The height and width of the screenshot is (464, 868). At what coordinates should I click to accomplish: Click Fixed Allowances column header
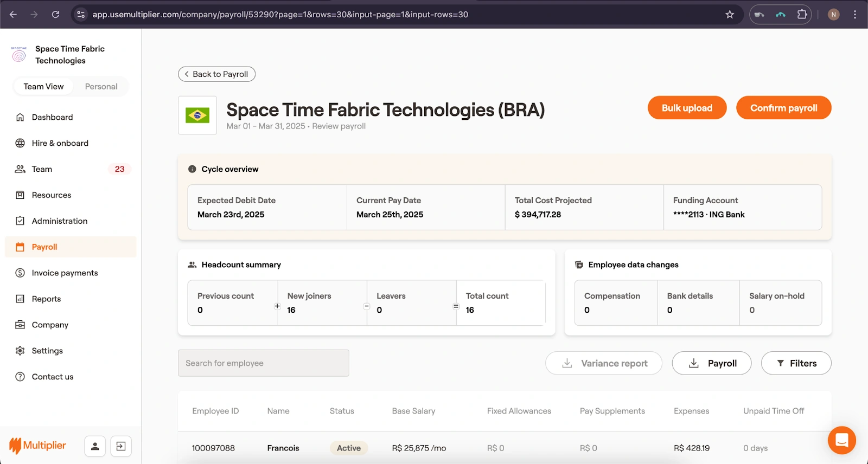(519, 411)
